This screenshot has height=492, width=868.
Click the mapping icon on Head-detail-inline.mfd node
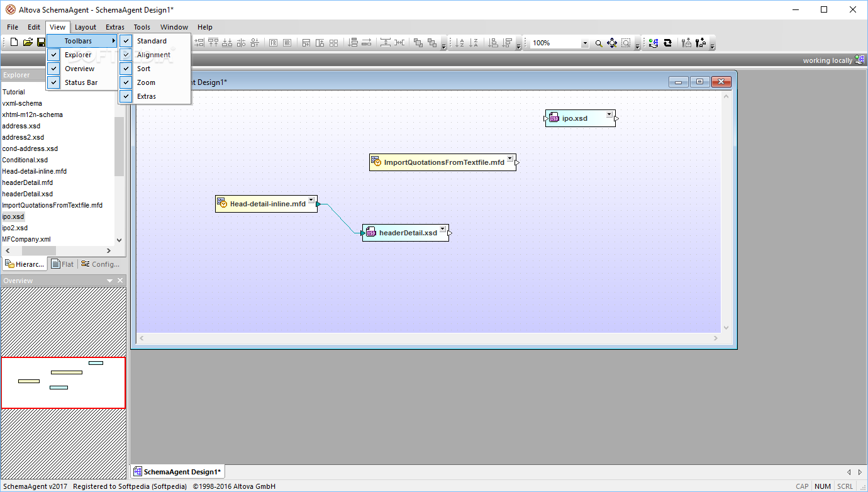pos(222,203)
